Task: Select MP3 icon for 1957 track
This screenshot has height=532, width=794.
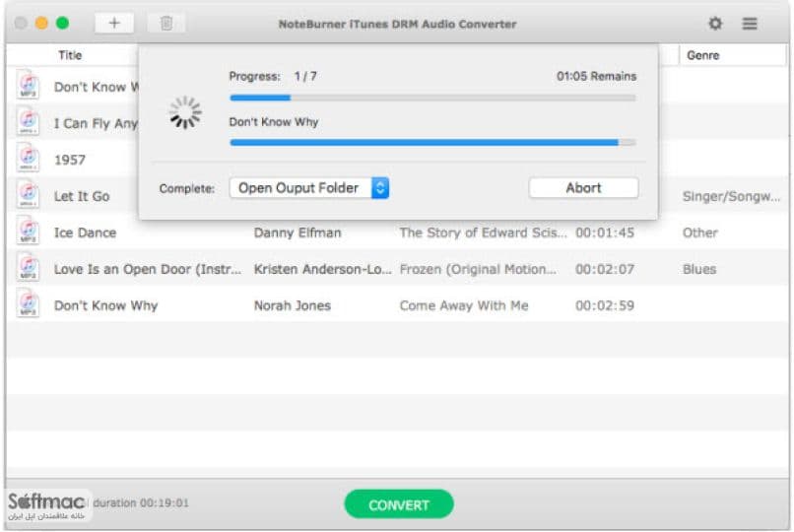Action: point(28,158)
